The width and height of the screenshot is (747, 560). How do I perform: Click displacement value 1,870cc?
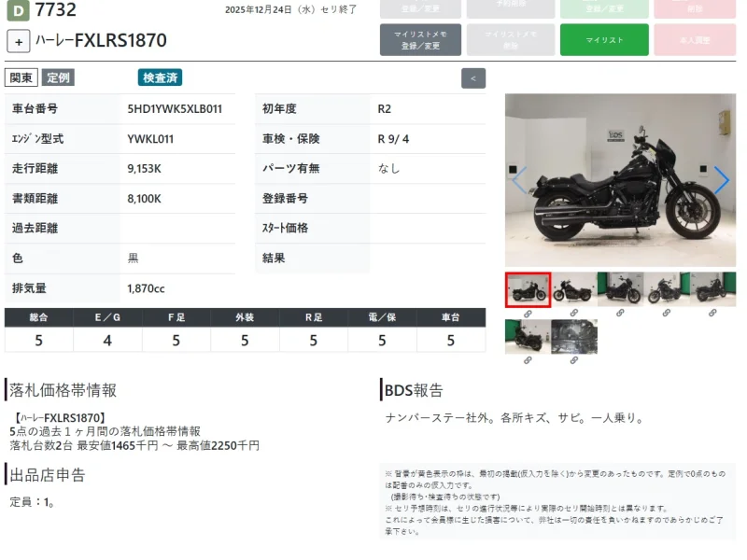(x=147, y=288)
